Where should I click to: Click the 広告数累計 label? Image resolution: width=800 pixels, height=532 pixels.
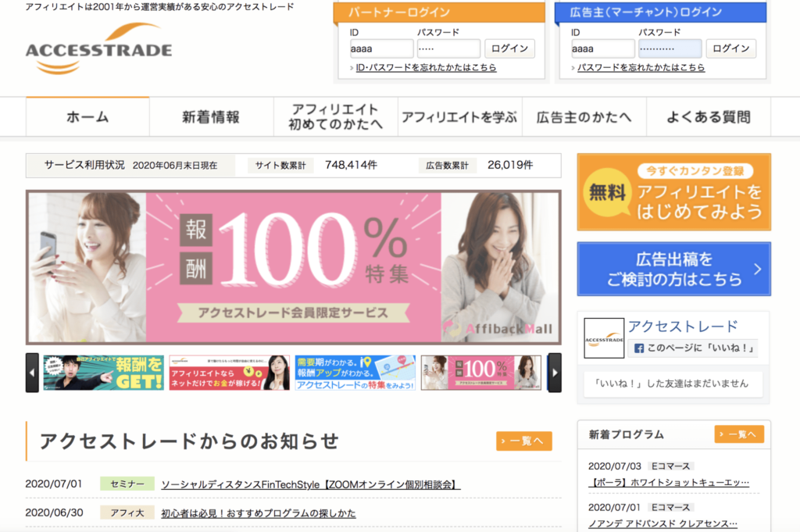[447, 166]
